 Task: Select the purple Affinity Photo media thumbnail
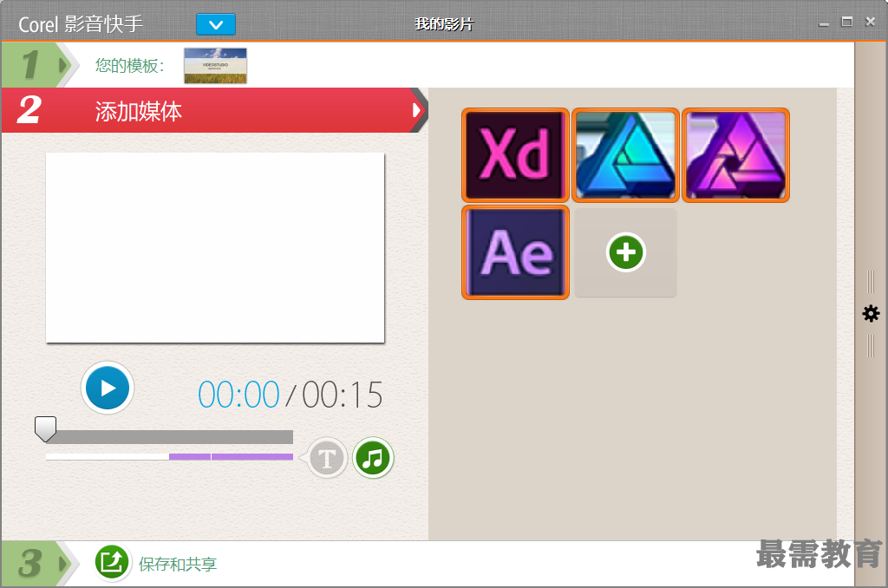[735, 155]
